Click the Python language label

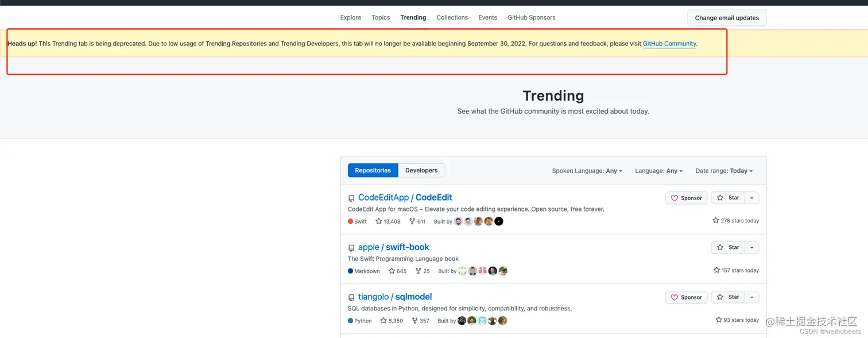[x=360, y=321]
